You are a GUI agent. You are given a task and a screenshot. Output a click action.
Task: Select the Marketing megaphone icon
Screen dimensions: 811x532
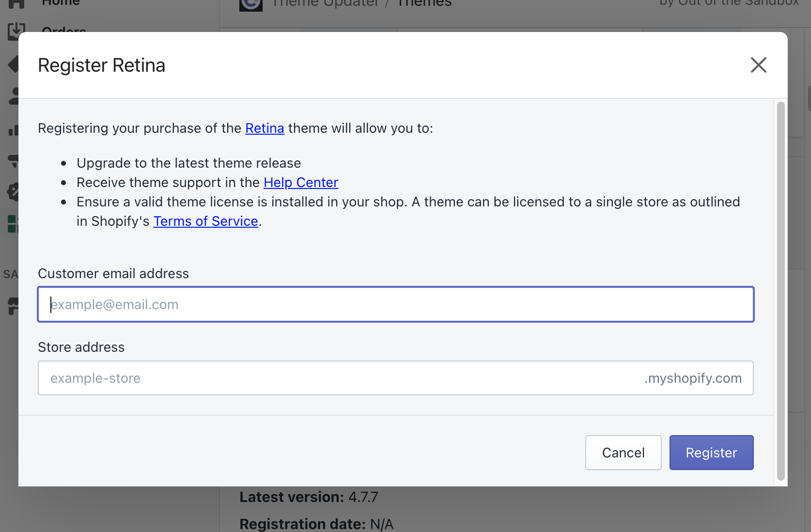pyautogui.click(x=14, y=161)
